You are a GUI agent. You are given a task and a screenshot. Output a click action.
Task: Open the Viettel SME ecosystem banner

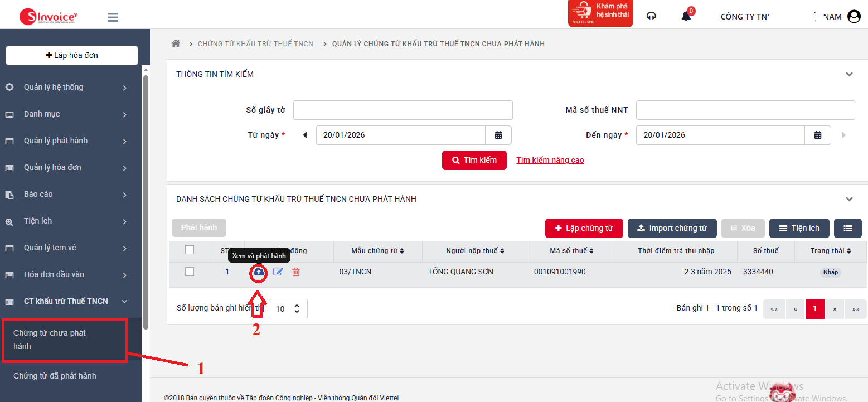tap(600, 13)
